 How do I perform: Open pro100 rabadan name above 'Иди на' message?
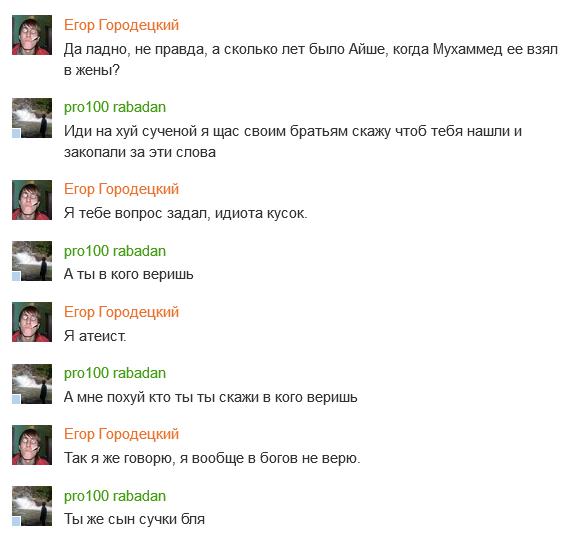(115, 107)
